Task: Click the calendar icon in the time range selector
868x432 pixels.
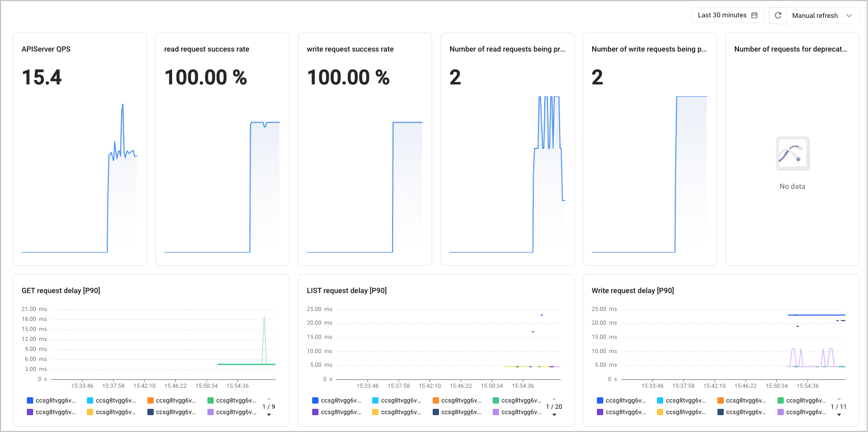Action: click(754, 15)
